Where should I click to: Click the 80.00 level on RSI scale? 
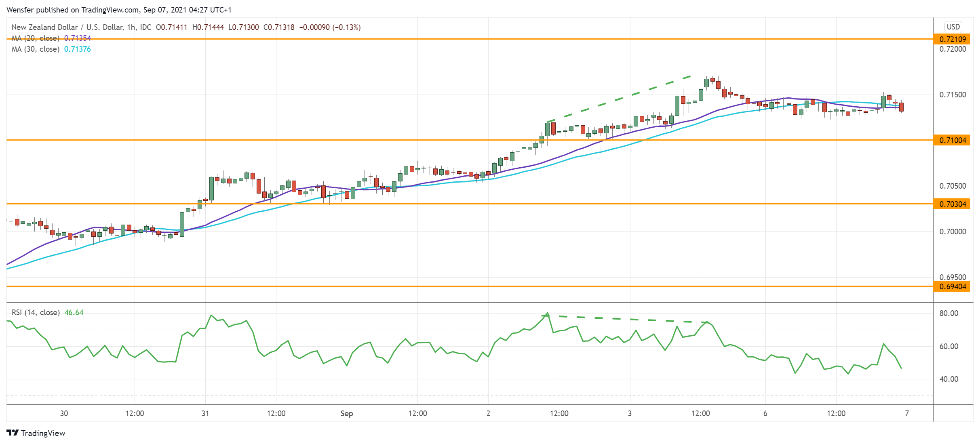point(948,313)
